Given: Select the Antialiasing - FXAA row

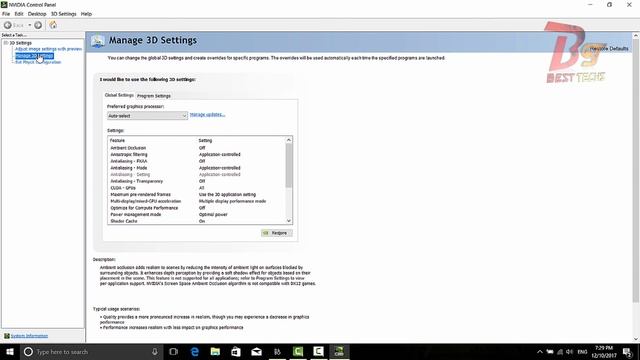Looking at the screenshot, I should pos(197,161).
